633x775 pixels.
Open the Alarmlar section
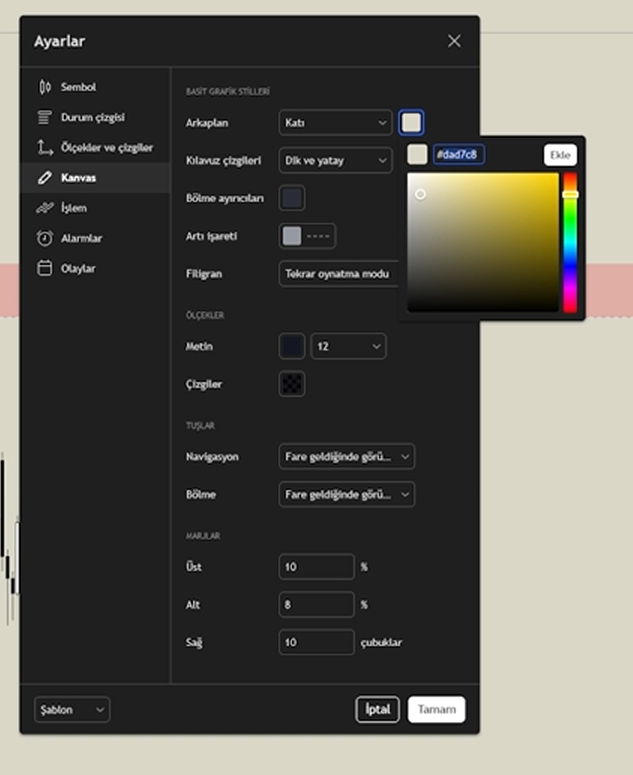(95, 238)
